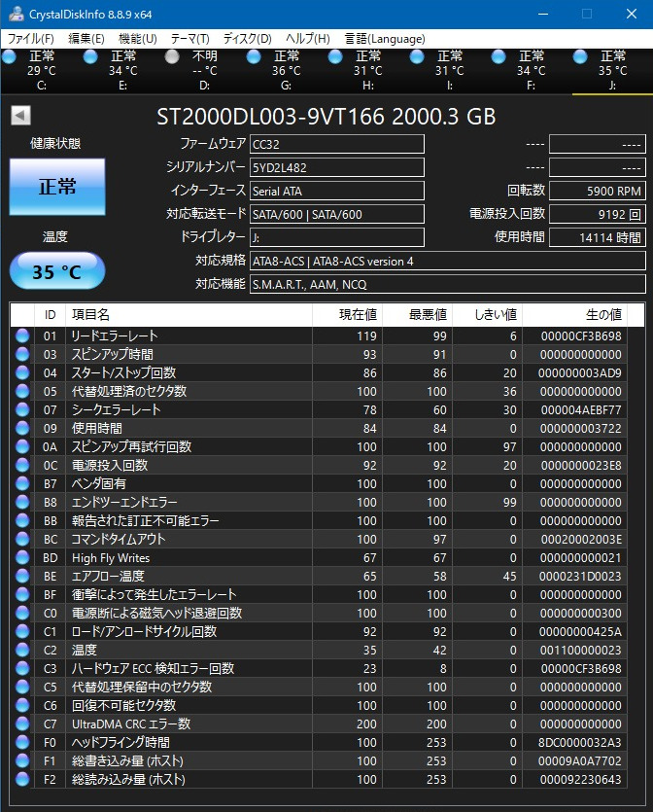
Task: Open the 機能(U) menu
Action: [137, 39]
